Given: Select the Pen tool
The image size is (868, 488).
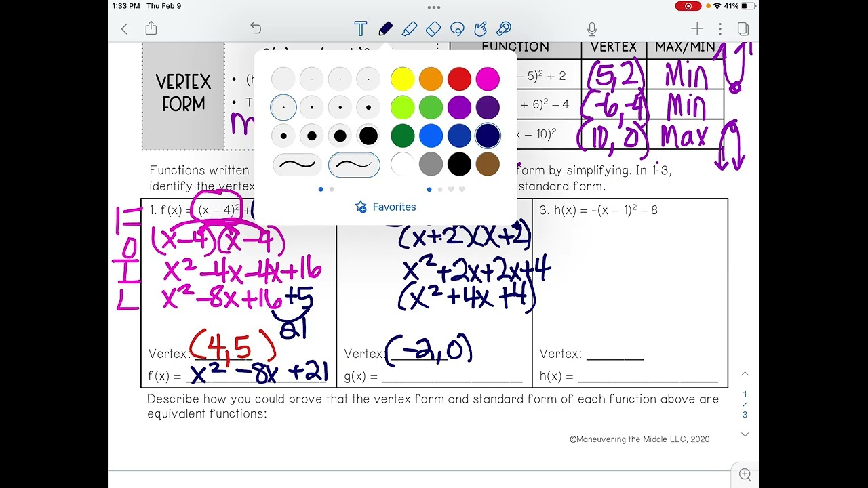Looking at the screenshot, I should 385,28.
